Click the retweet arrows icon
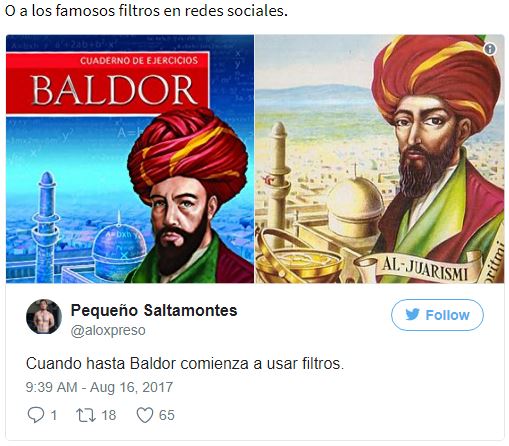This screenshot has height=446, width=509. [86, 415]
